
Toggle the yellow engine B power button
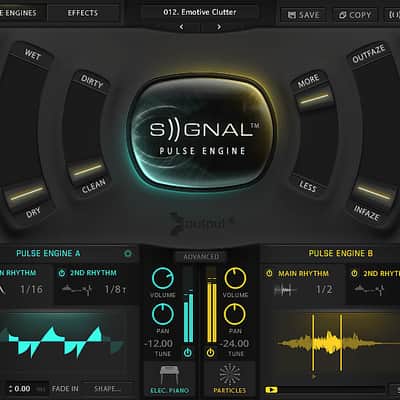coord(210,352)
